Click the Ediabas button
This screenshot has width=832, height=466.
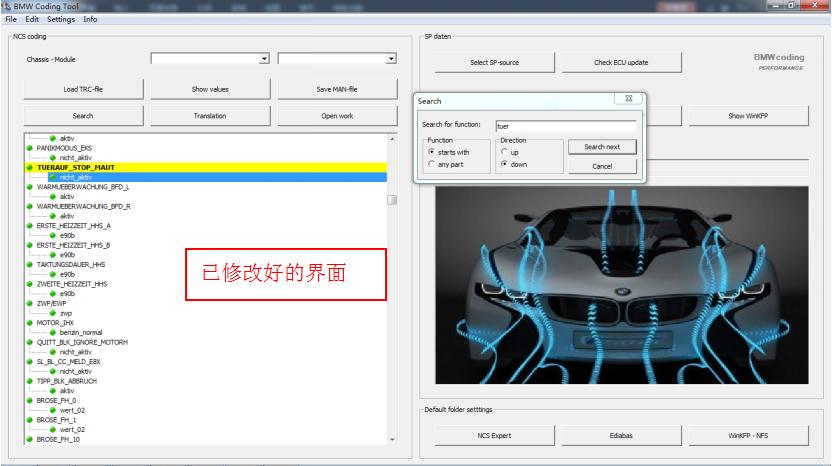click(x=621, y=436)
